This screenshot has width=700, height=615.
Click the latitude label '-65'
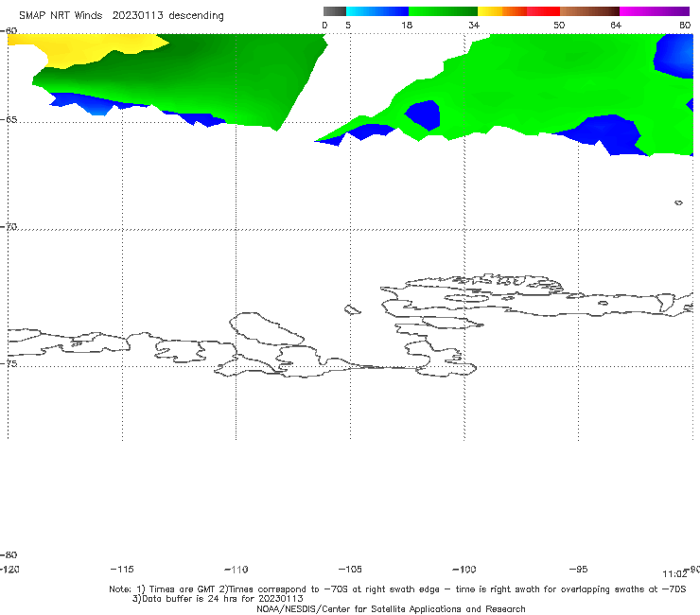pyautogui.click(x=9, y=120)
